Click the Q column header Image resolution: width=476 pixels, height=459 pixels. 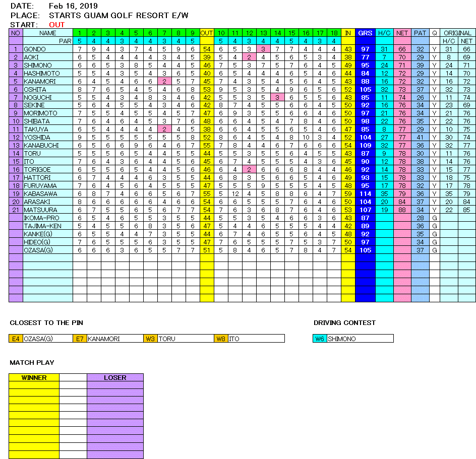click(434, 33)
